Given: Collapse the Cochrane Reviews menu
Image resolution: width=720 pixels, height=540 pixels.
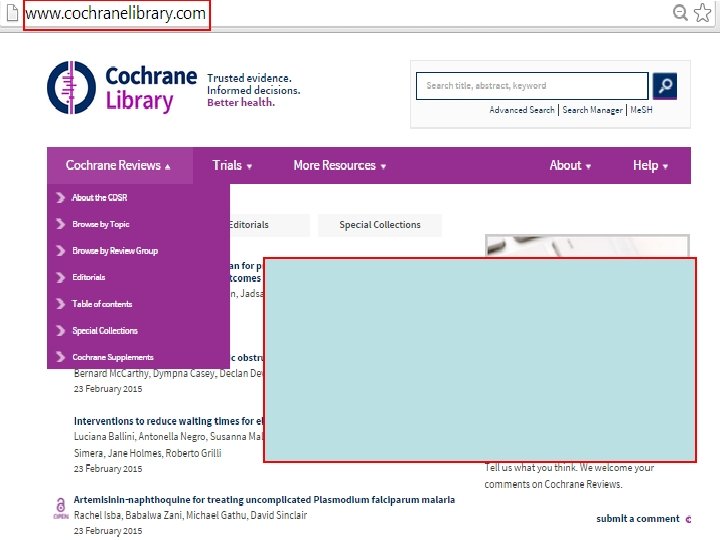Looking at the screenshot, I should pos(119,165).
